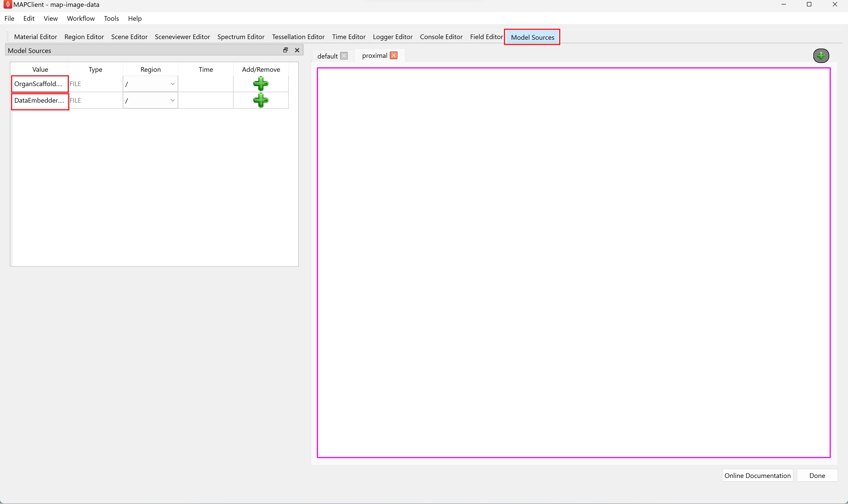Select the DataEmbedder value cell

coord(40,100)
